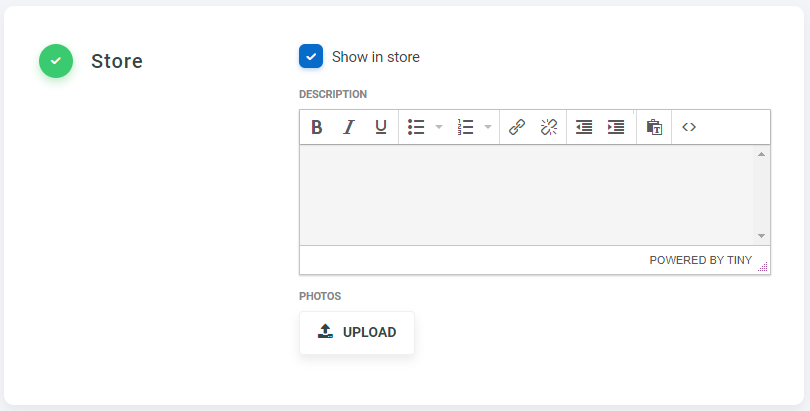Open the Powered by Tiny link
The width and height of the screenshot is (810, 411).
coord(700,260)
